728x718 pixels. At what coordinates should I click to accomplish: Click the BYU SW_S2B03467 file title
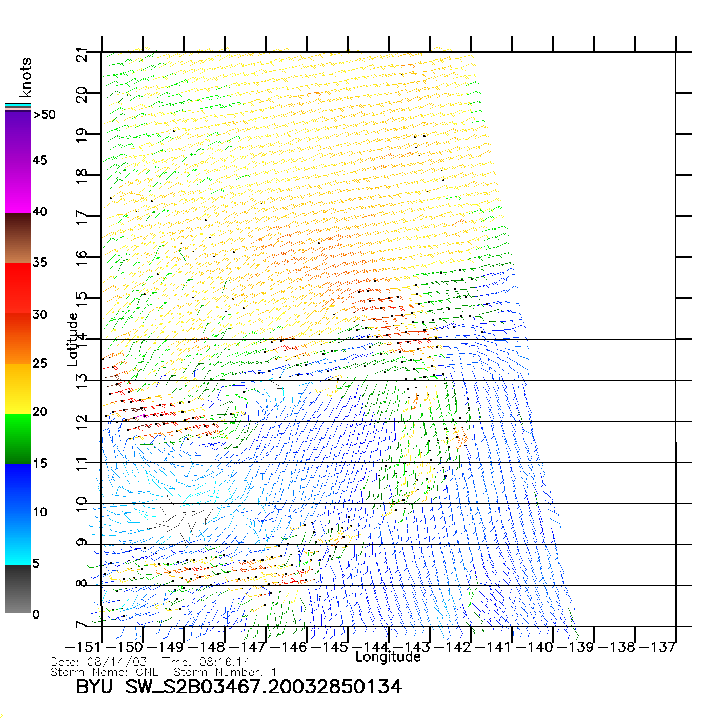(238, 687)
